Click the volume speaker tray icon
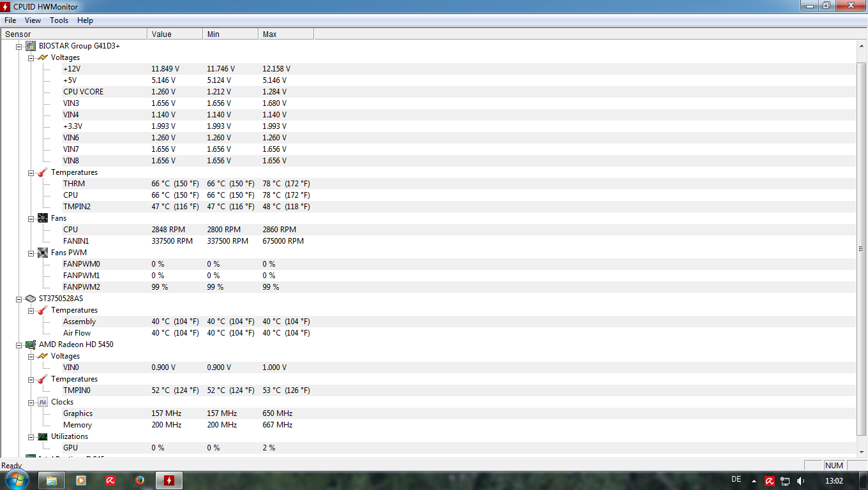Image resolution: width=868 pixels, height=490 pixels. click(x=800, y=481)
